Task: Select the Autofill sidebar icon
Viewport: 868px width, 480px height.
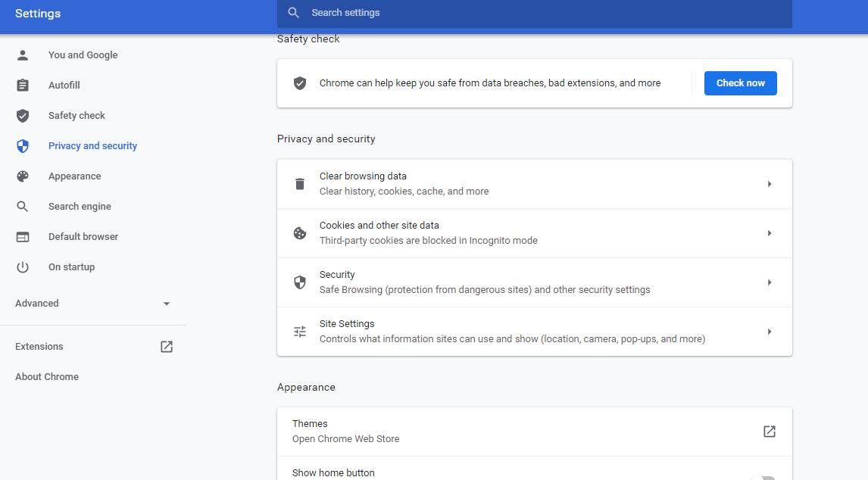Action: (x=23, y=85)
